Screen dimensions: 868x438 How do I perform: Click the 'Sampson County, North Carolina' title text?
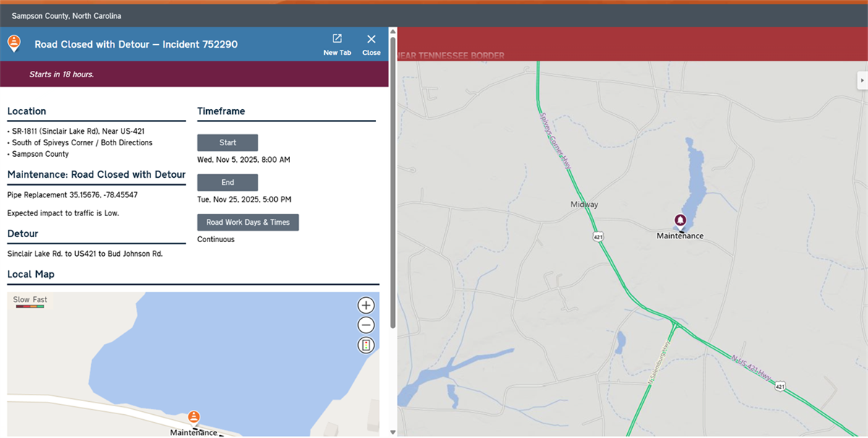tap(67, 16)
